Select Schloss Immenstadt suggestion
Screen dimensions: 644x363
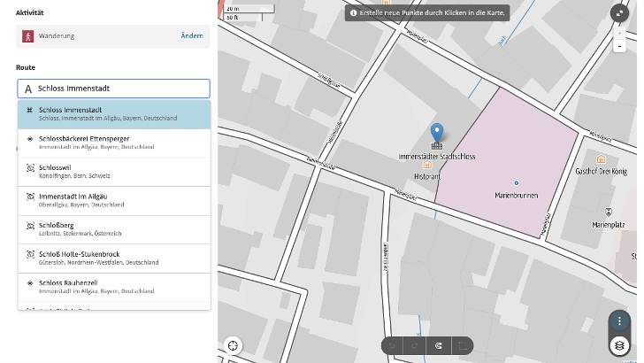(113, 114)
